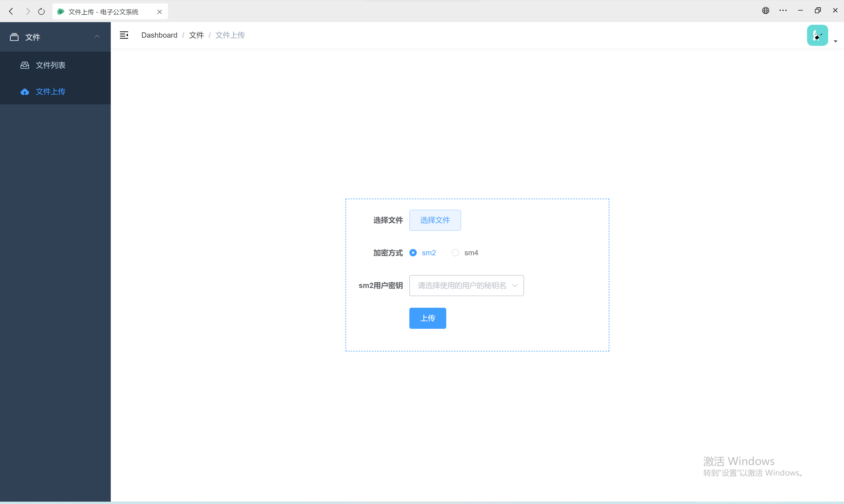
Task: Open the sm2 user key dropdown
Action: 466,286
